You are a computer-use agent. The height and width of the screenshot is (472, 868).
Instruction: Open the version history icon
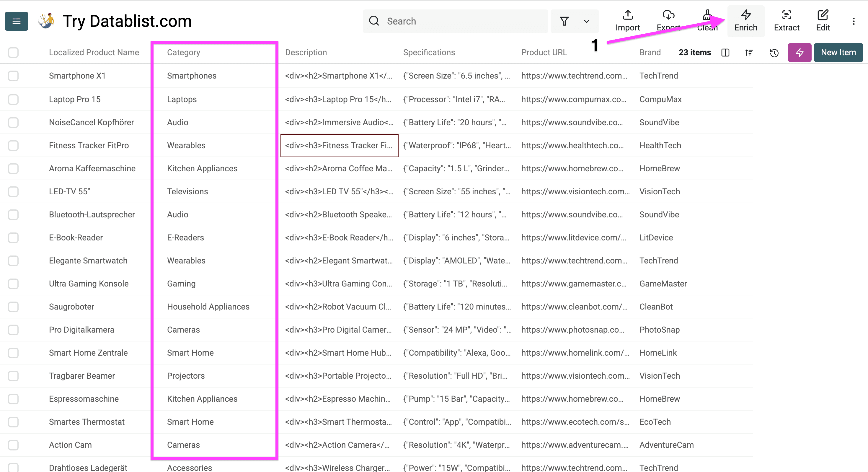(774, 53)
